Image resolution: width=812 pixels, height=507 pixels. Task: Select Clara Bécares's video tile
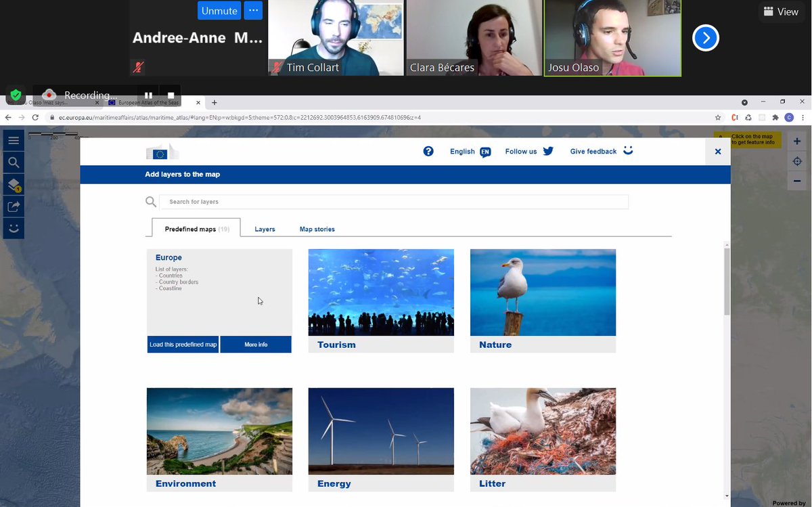474,38
